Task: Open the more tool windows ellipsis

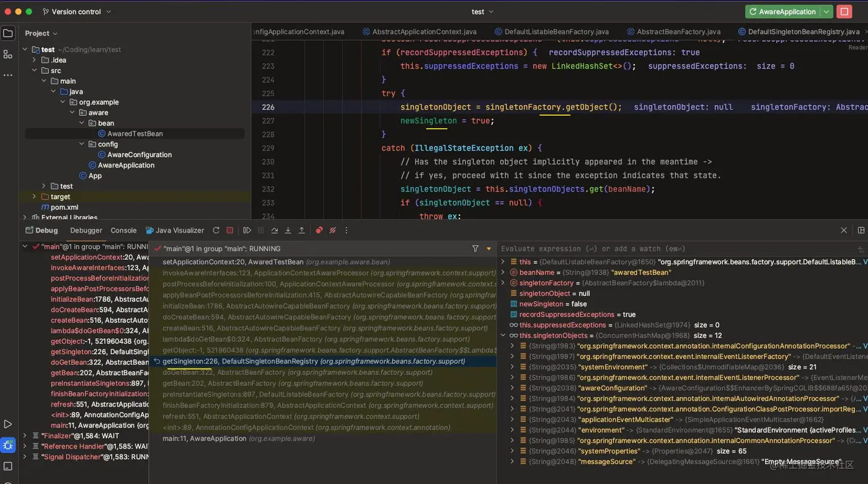Action: click(x=8, y=75)
